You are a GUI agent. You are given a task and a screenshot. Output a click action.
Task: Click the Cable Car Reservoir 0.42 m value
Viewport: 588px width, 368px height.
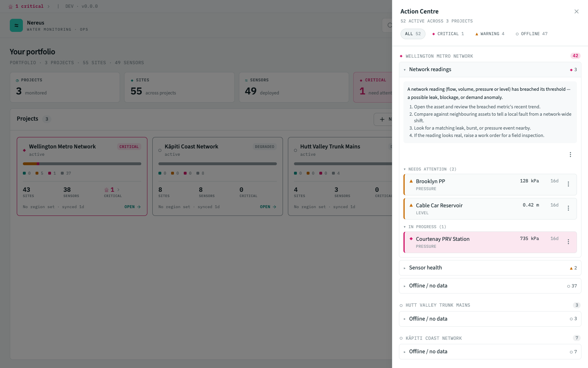(x=531, y=205)
